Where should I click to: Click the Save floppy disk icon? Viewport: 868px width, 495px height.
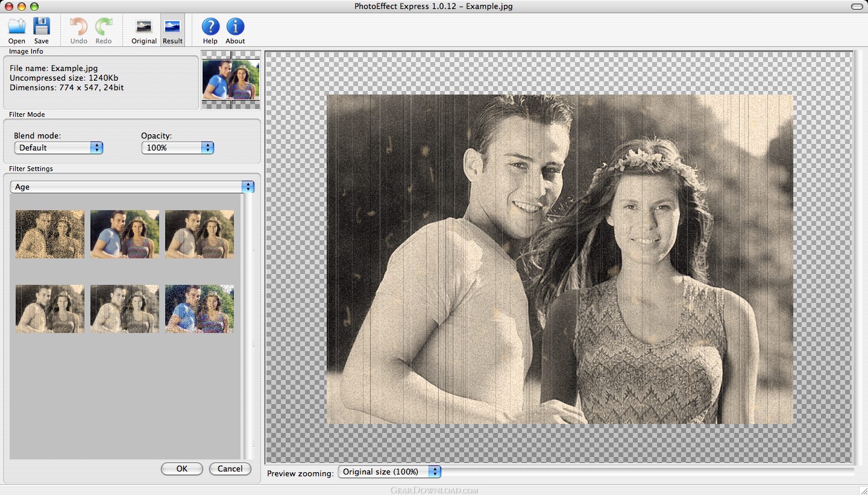pyautogui.click(x=41, y=27)
